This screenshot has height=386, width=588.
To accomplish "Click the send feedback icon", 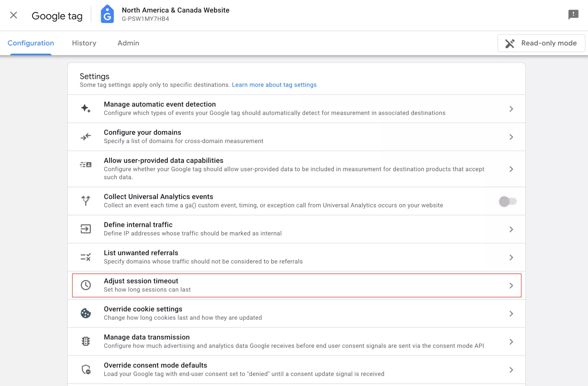I will [x=573, y=14].
